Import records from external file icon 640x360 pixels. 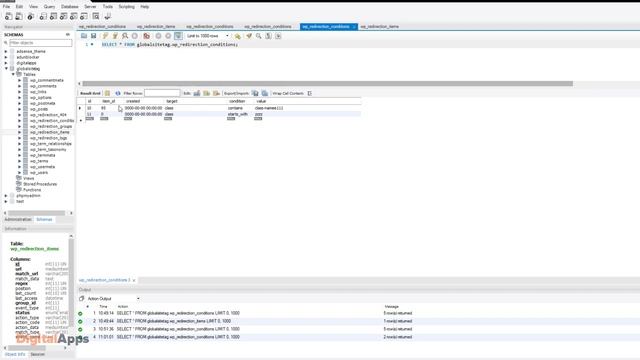pos(265,93)
